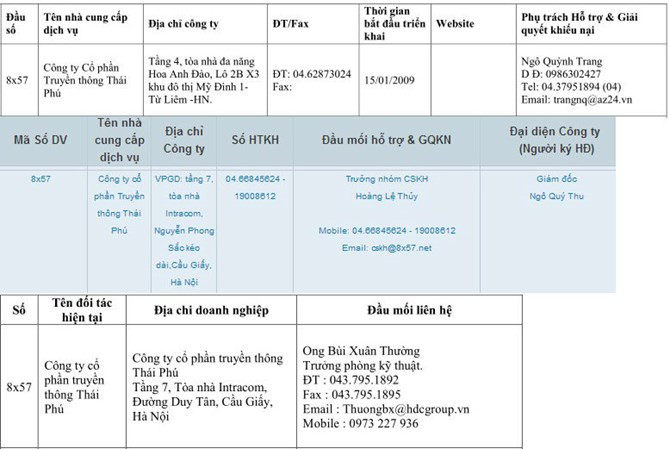Select the 'Tên đối tác hiện tại' header
Viewport: 670px width, 449px height.
(x=78, y=310)
